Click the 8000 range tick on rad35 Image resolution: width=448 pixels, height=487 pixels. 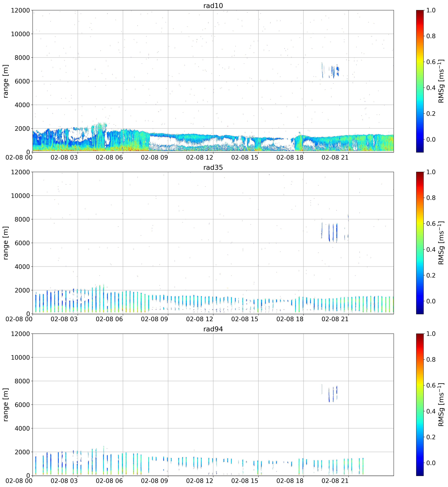coord(22,219)
